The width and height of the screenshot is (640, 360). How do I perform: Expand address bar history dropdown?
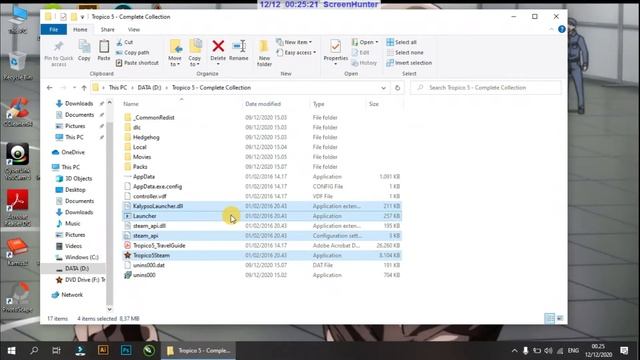[383, 88]
